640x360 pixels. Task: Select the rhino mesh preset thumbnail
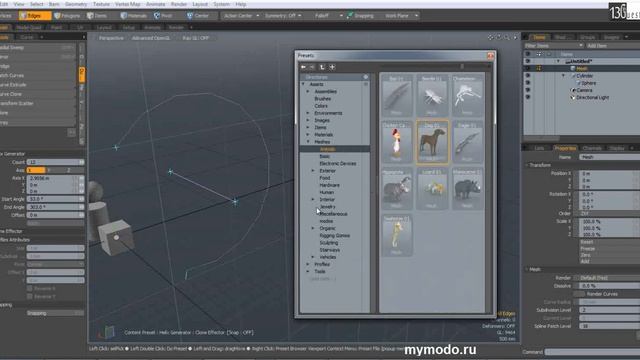pos(468,189)
